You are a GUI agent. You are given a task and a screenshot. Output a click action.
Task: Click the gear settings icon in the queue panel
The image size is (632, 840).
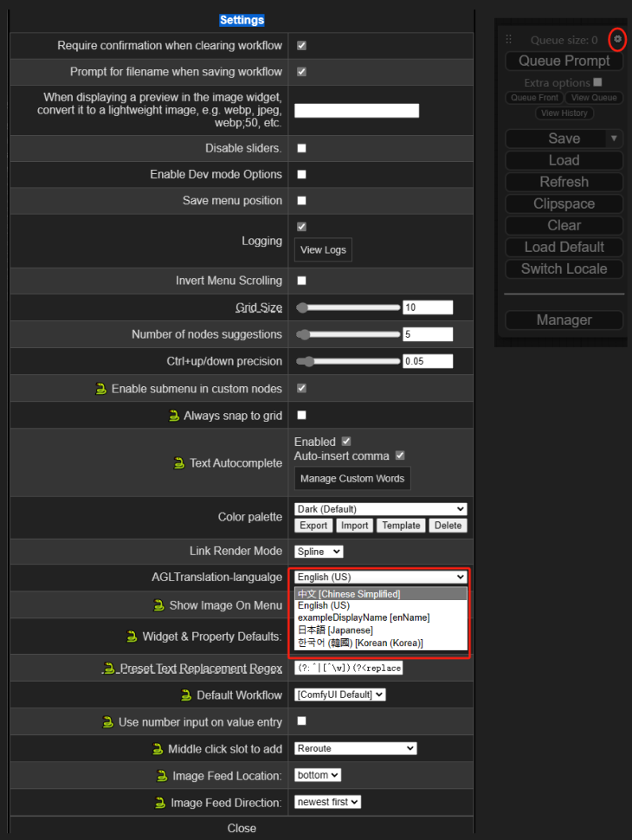[x=617, y=39]
